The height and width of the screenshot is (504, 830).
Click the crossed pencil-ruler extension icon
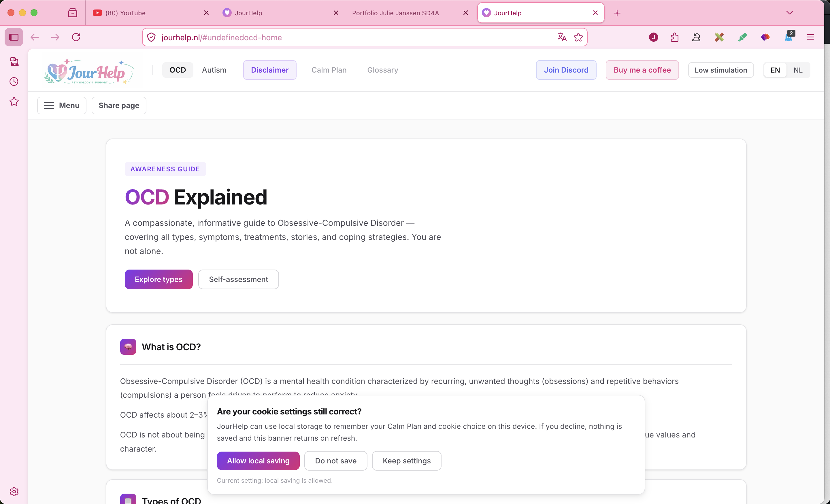(x=719, y=37)
